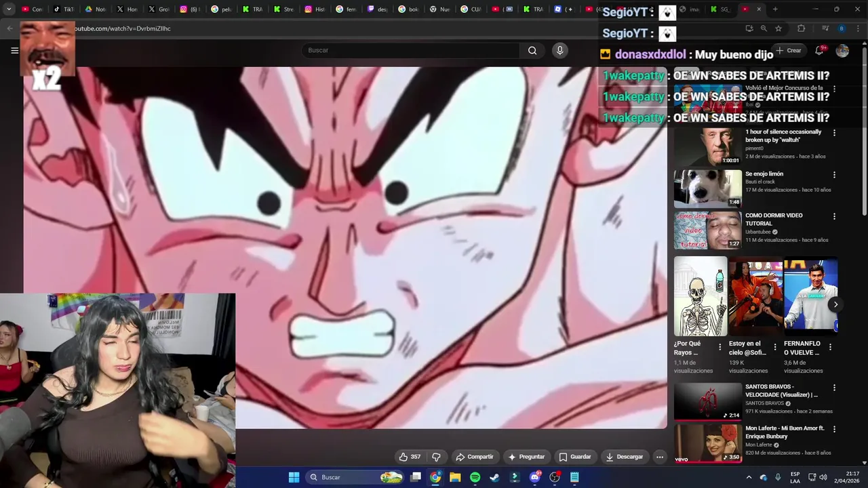Click the Preguntar button
The height and width of the screenshot is (488, 868).
(527, 457)
